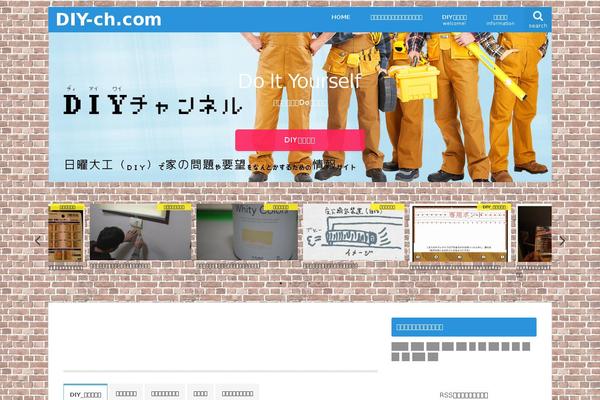The width and height of the screenshot is (600, 400).
Task: Open the long navigation item next to HOME
Action: tap(396, 17)
